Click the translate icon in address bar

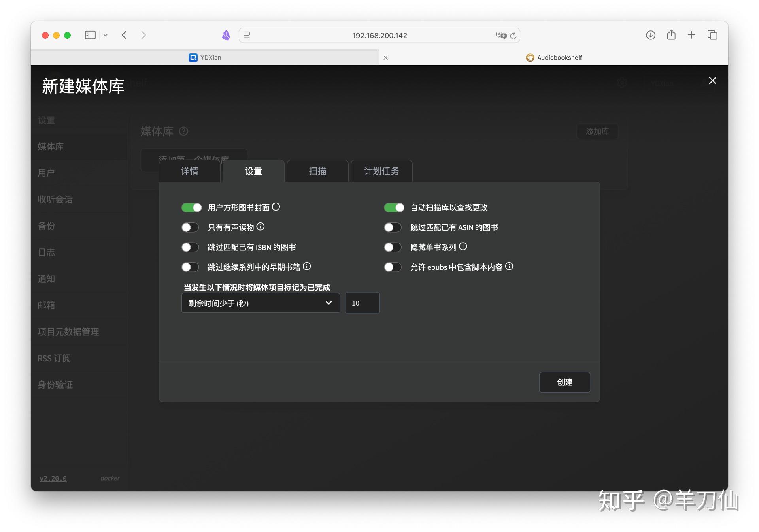coord(501,35)
